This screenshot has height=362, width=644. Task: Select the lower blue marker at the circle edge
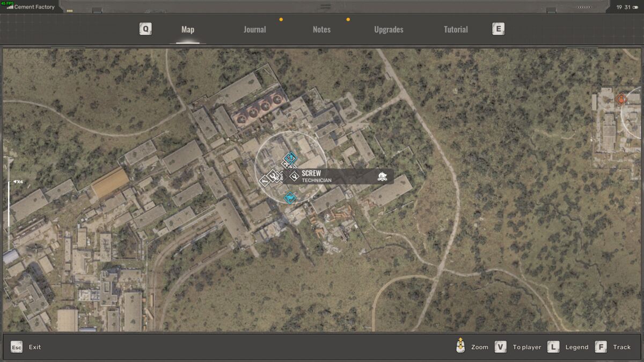point(290,198)
